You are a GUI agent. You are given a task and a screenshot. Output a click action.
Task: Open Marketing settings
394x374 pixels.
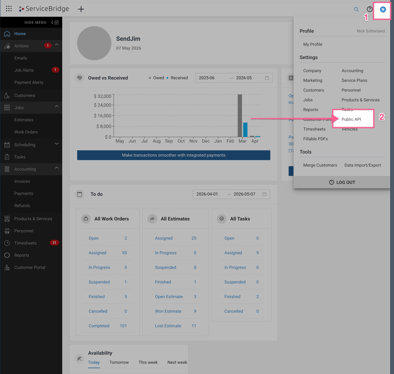(313, 80)
